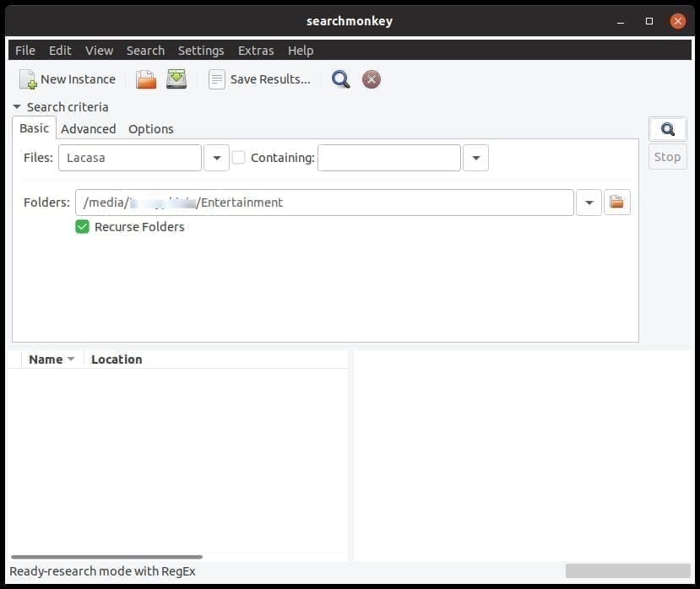Click the import criteria toolbar icon
700x589 pixels.
pos(175,78)
